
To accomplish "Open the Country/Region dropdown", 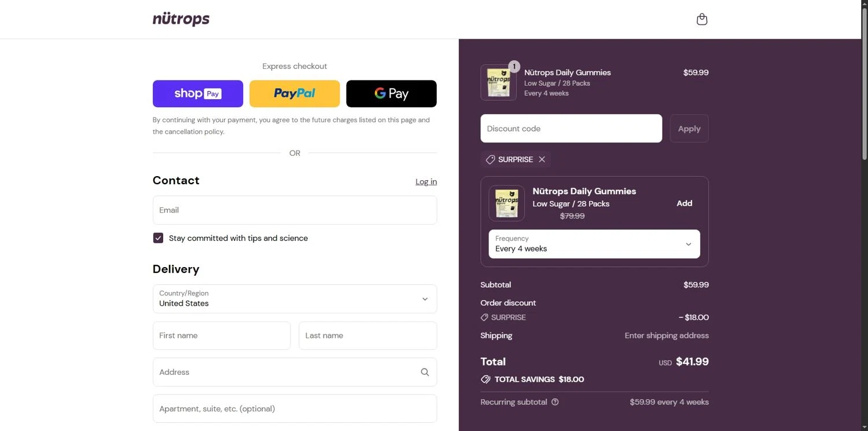I will tap(295, 298).
